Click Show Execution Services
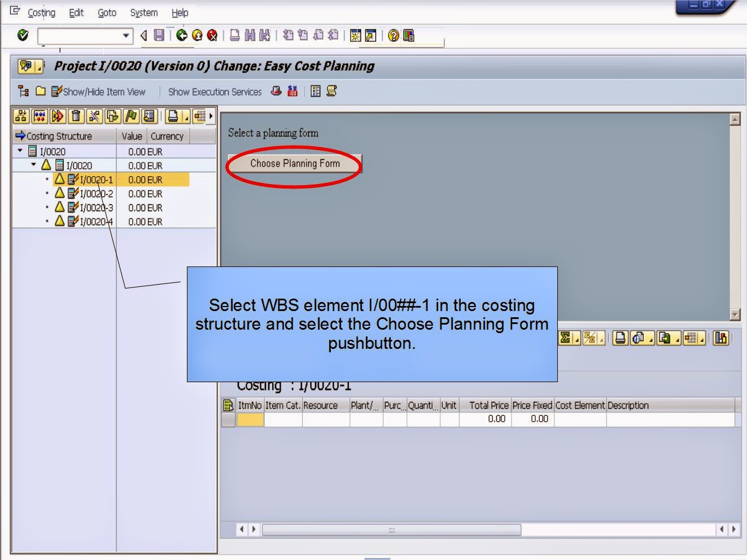The height and width of the screenshot is (560, 747). click(x=215, y=91)
